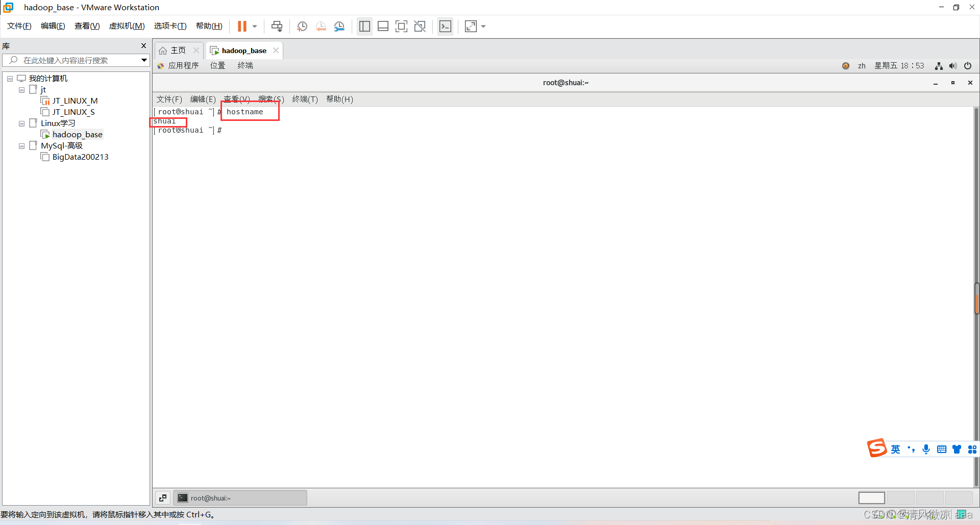The image size is (980, 525).
Task: Select the JT_LINUX_S virtual machine
Action: click(68, 112)
